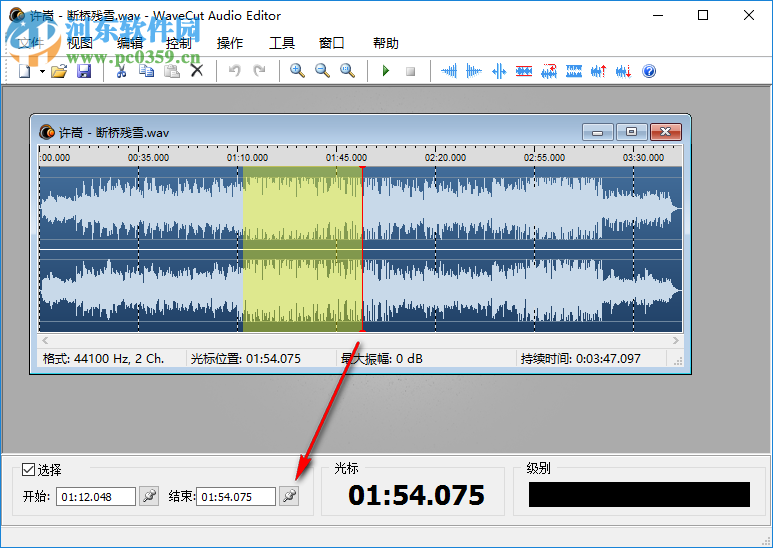This screenshot has height=548, width=773.
Task: Click inside the yellow selected waveform region
Action: click(x=302, y=249)
